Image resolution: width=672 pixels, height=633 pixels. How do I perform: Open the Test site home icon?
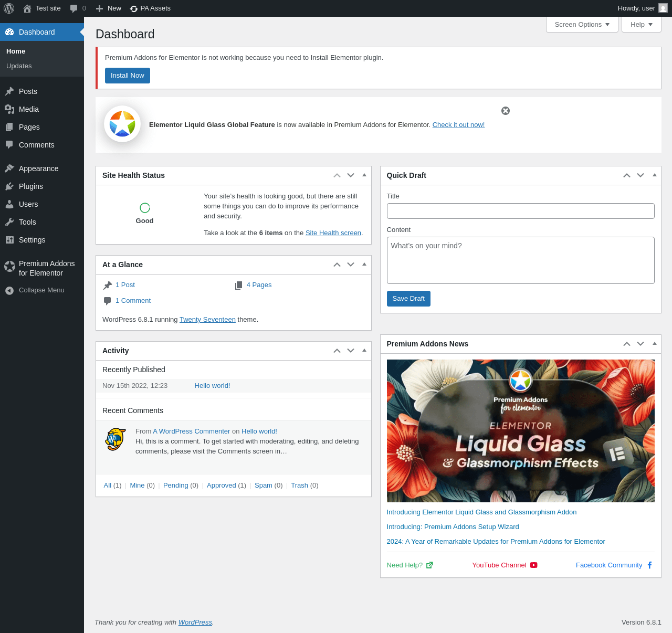(27, 8)
